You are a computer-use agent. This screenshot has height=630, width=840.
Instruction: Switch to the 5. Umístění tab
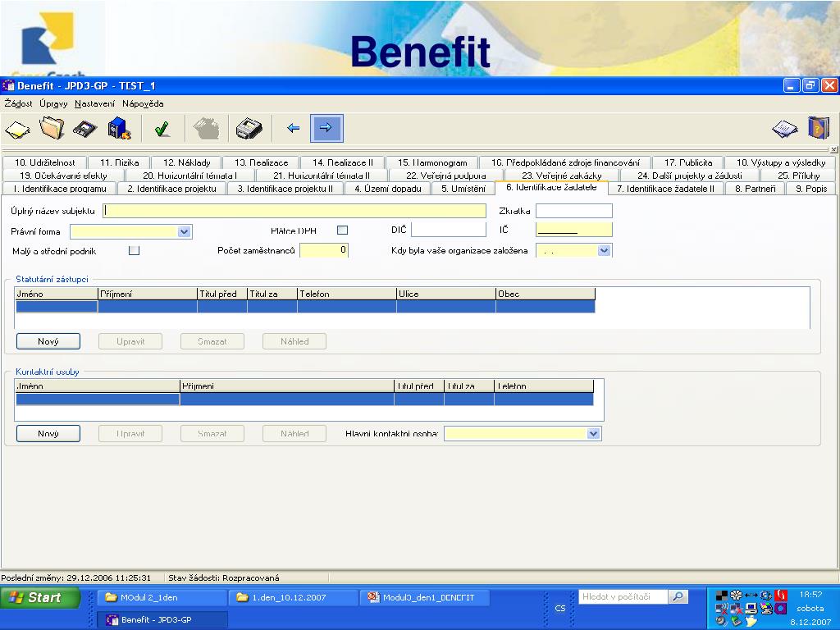pyautogui.click(x=463, y=189)
